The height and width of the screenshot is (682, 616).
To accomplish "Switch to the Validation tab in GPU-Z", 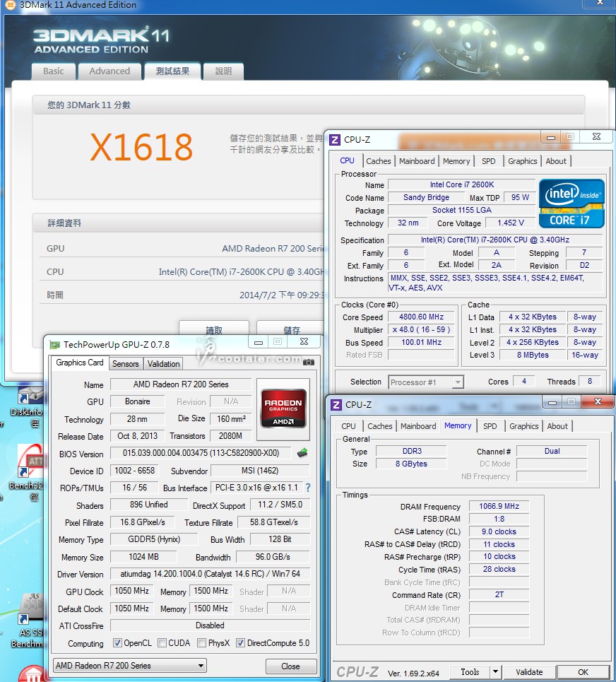I will click(163, 364).
